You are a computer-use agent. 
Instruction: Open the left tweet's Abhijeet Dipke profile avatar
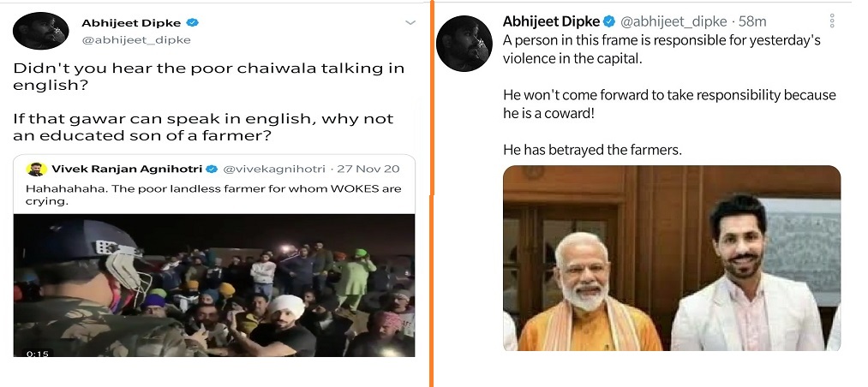40,31
